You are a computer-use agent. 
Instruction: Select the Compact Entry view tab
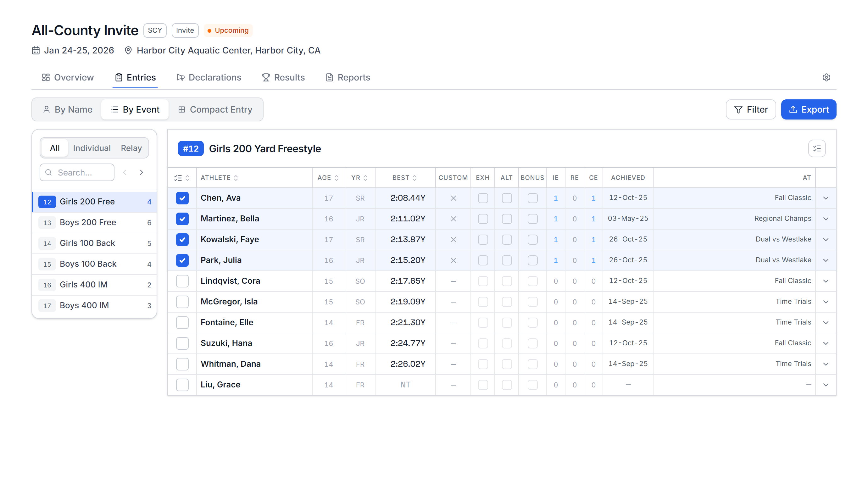coord(215,109)
